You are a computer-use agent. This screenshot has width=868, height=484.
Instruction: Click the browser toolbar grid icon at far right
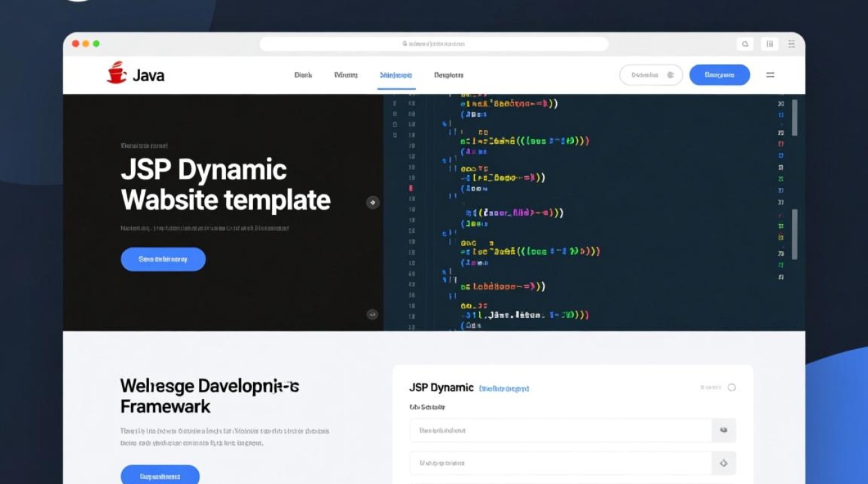(x=792, y=44)
